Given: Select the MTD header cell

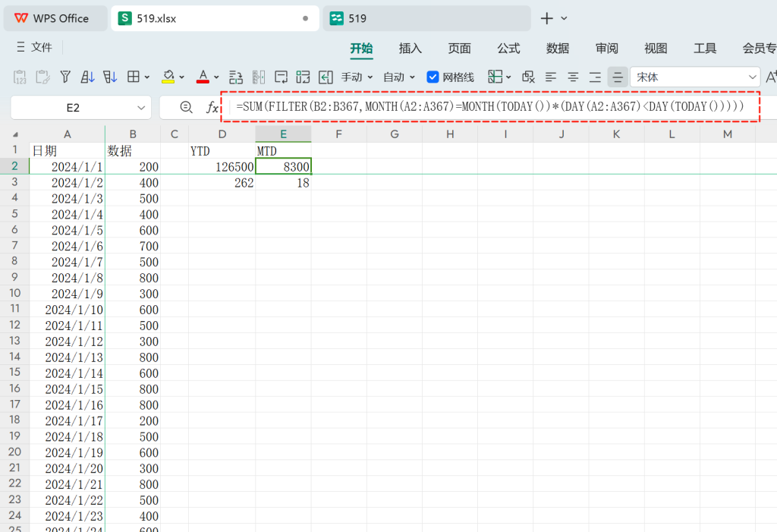Looking at the screenshot, I should [284, 151].
